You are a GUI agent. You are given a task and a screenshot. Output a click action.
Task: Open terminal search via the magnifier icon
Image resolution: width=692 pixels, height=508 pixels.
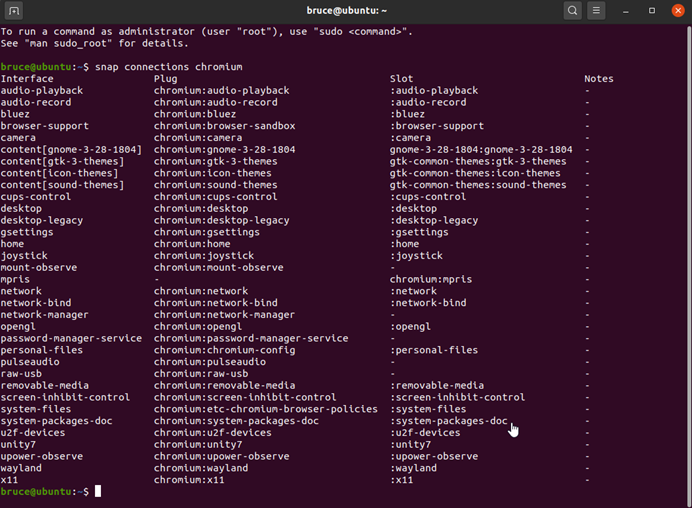pos(572,11)
